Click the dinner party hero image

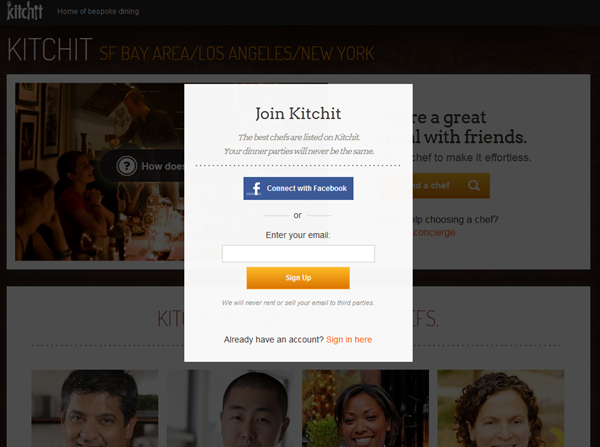99,172
